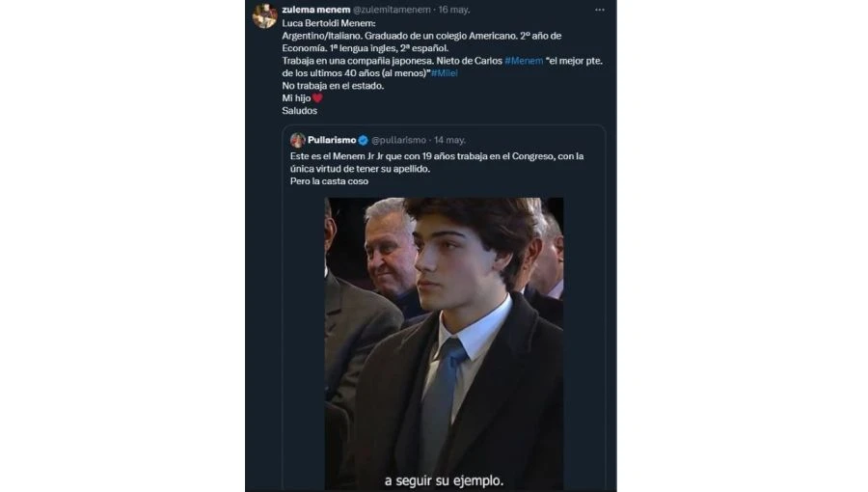Click the Pullarismo profile avatar
The width and height of the screenshot is (868, 492).
point(298,140)
